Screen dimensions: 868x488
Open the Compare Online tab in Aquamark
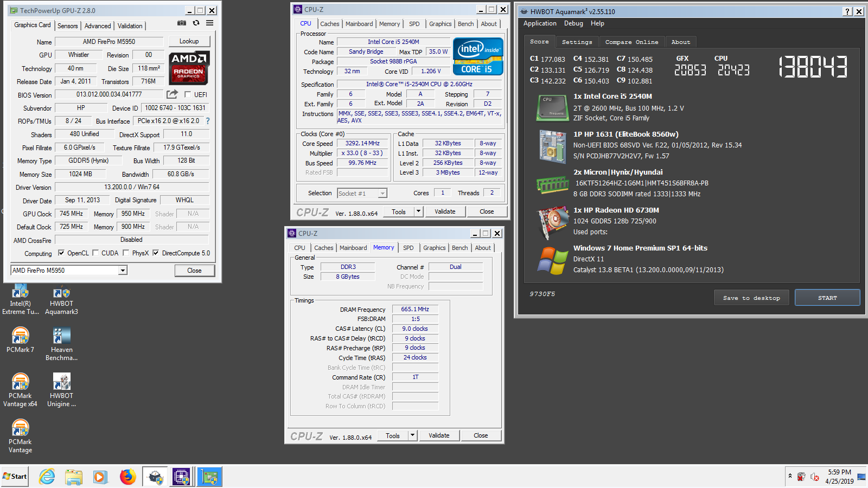[x=631, y=42]
